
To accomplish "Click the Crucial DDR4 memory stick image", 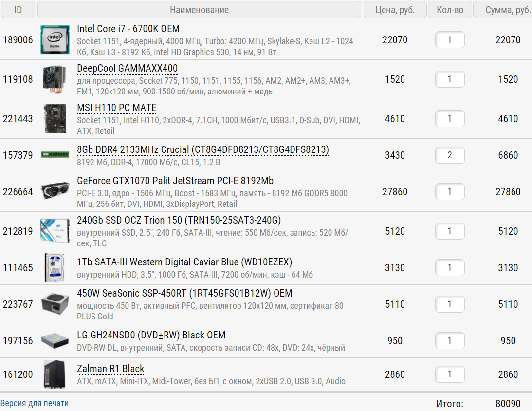I will coord(55,155).
